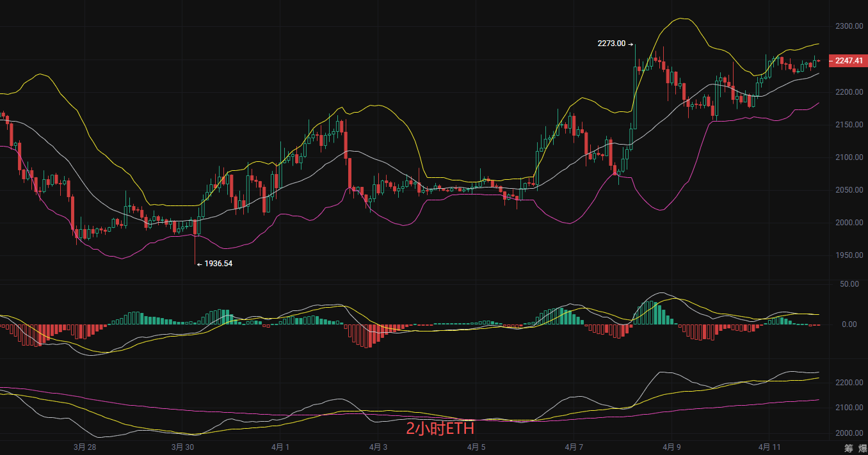Click the 4月 5 date label
The image size is (868, 455).
pyautogui.click(x=476, y=447)
